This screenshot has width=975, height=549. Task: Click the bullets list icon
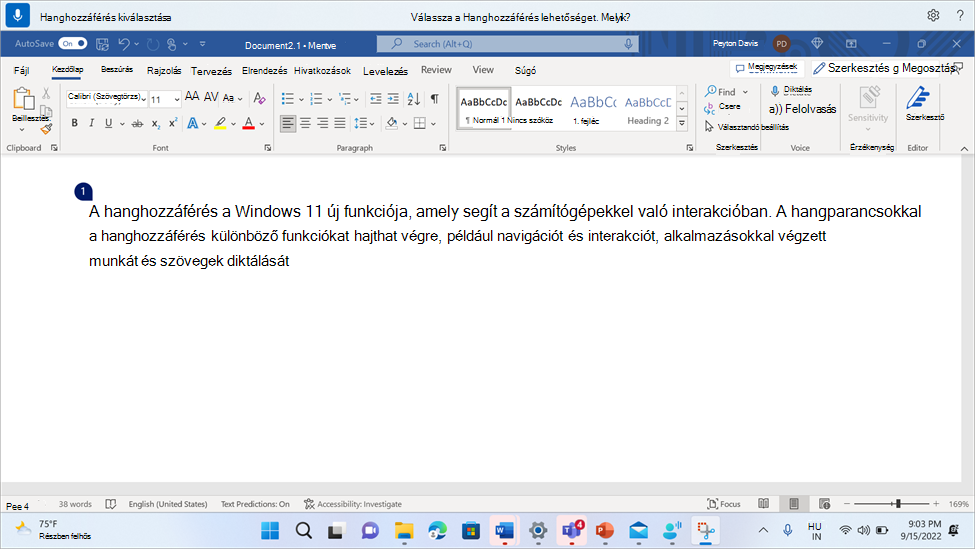click(287, 99)
